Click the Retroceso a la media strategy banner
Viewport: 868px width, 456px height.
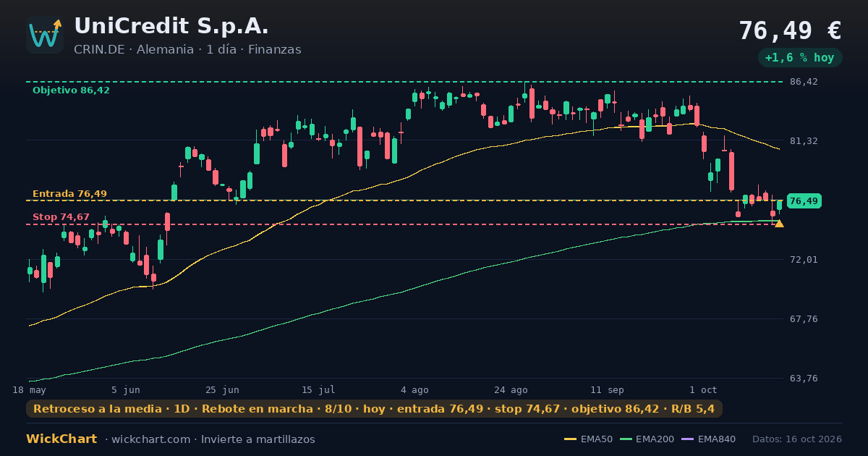[x=374, y=409]
